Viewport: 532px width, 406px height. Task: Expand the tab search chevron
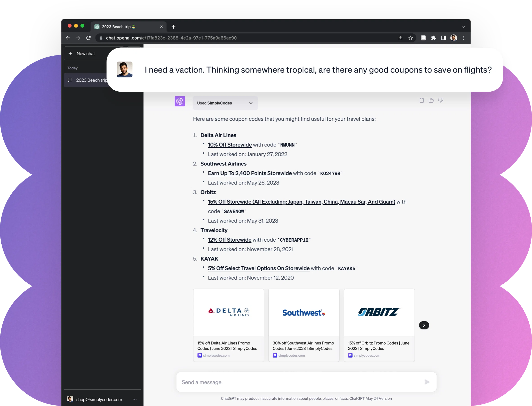click(x=464, y=27)
